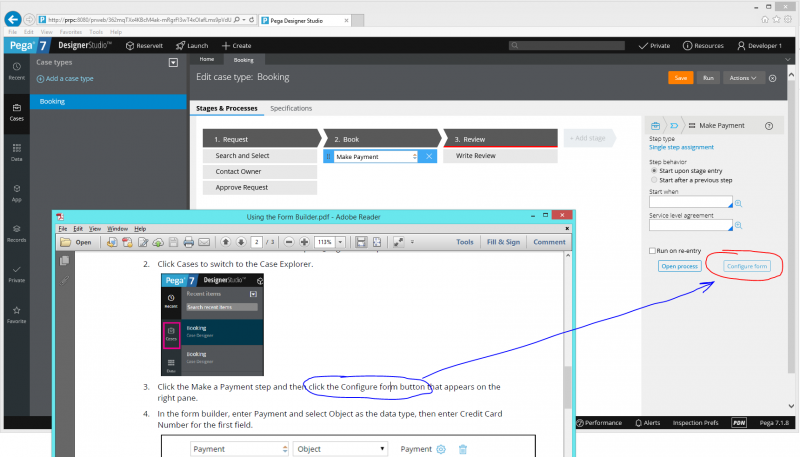Select Start after a previous step radio
This screenshot has width=800, height=457.
[654, 180]
